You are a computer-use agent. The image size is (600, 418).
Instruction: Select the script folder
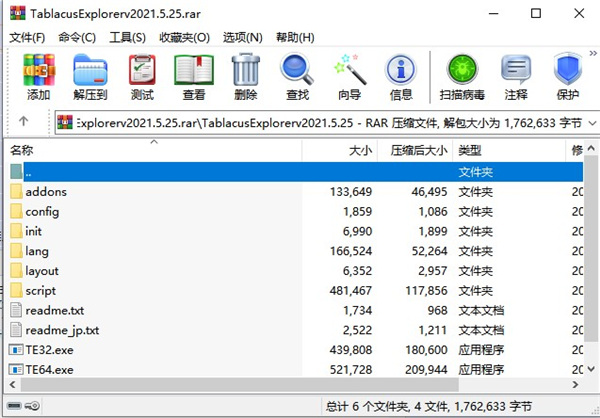coord(295,291)
